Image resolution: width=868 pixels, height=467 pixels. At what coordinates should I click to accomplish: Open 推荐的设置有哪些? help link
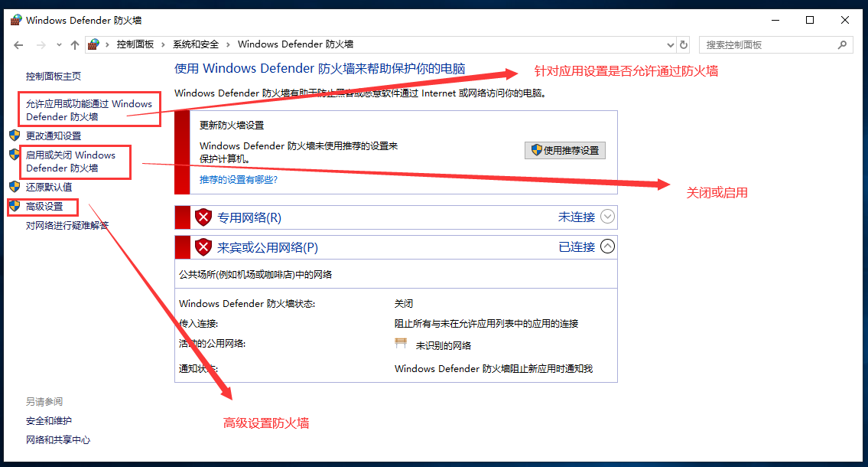(x=238, y=180)
